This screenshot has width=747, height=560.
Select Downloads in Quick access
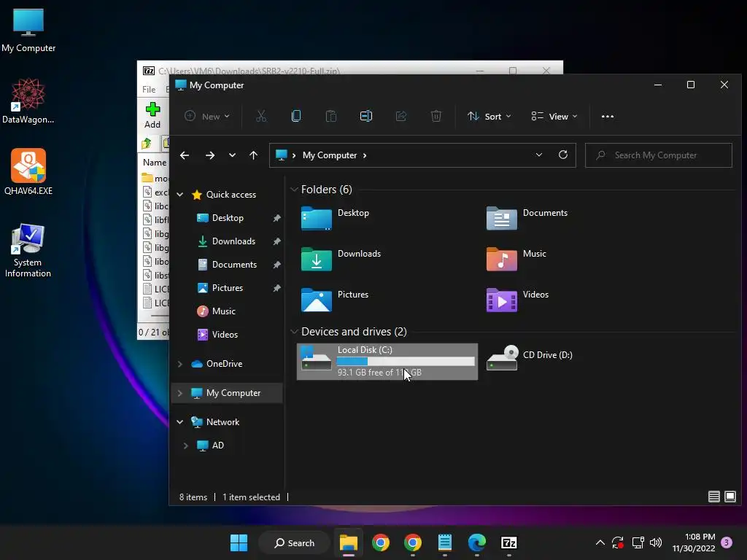point(233,241)
